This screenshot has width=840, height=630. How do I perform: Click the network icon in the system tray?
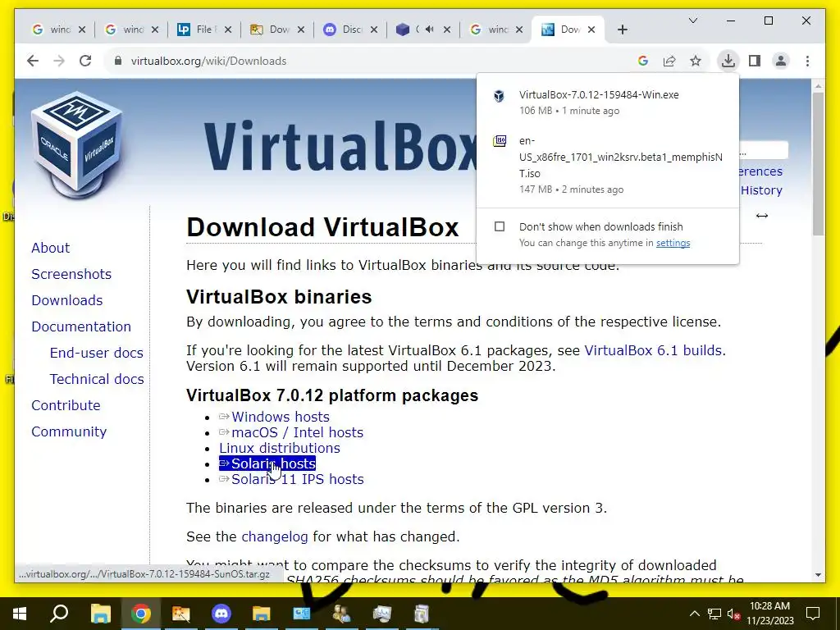714,614
